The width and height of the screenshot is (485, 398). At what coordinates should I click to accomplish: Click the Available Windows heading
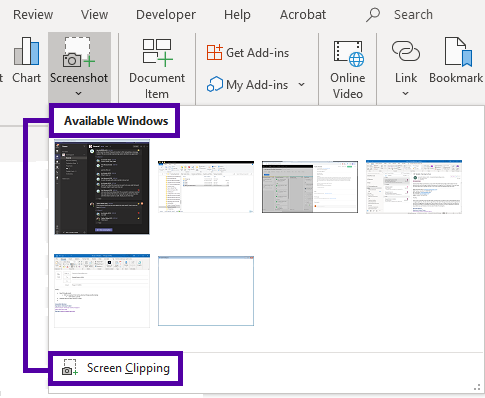point(116,121)
